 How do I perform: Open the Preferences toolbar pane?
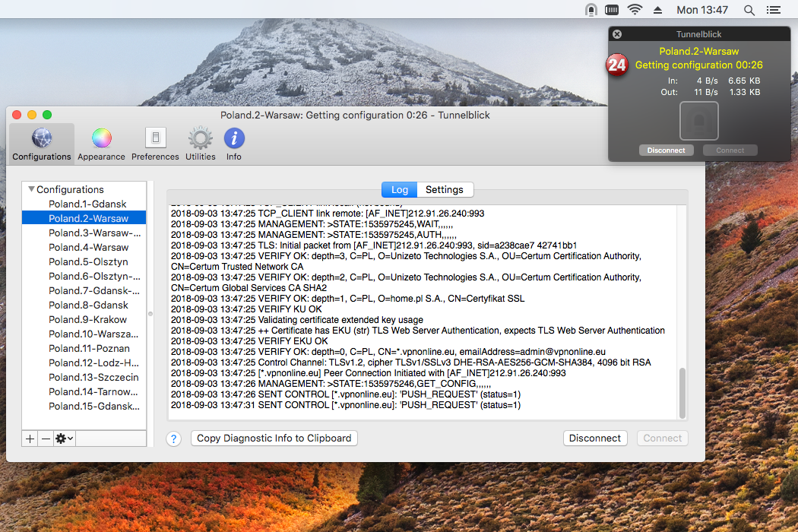[155, 144]
